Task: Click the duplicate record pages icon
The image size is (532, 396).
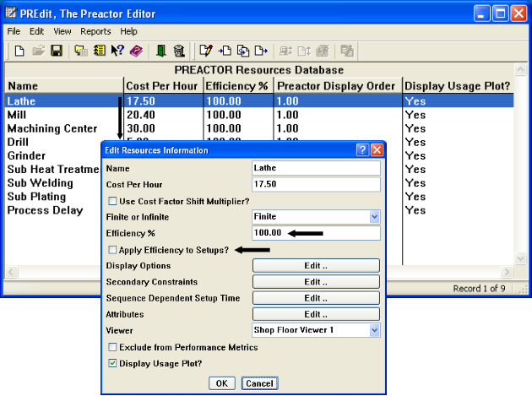Action: click(x=243, y=51)
